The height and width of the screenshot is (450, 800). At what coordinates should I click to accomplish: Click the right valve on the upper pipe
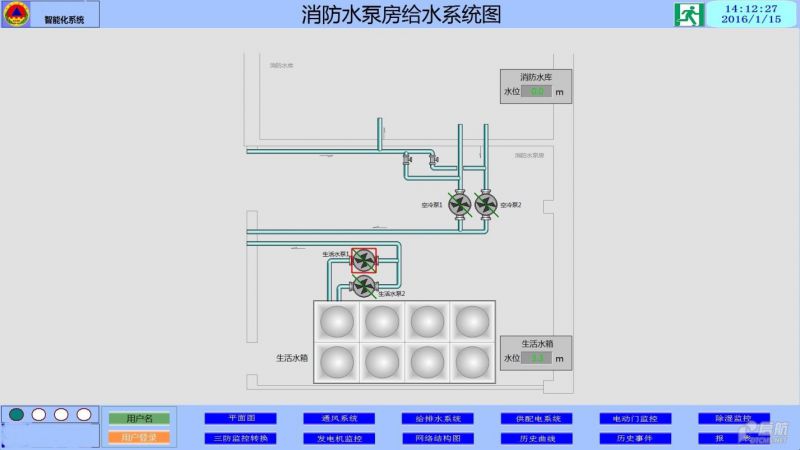click(432, 158)
